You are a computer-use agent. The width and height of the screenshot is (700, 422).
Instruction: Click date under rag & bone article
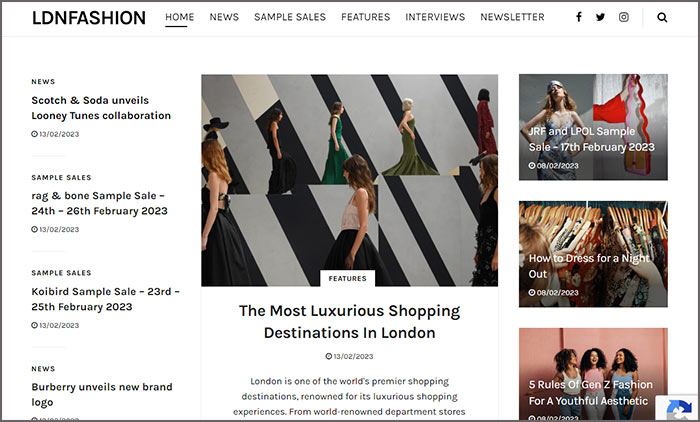[x=55, y=230]
